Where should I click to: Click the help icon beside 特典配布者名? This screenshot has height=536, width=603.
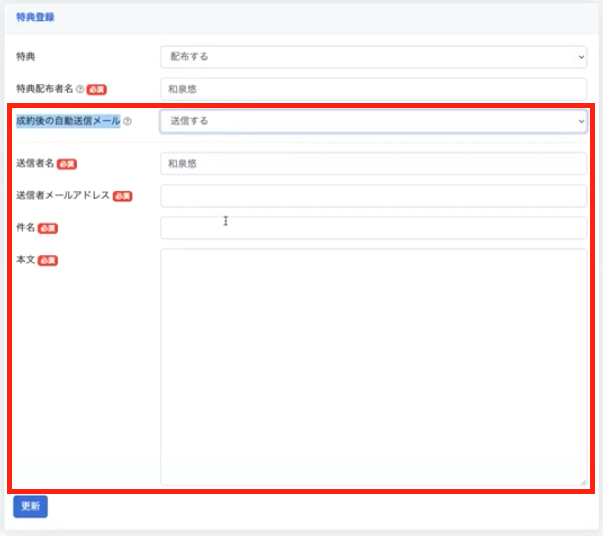(x=79, y=89)
